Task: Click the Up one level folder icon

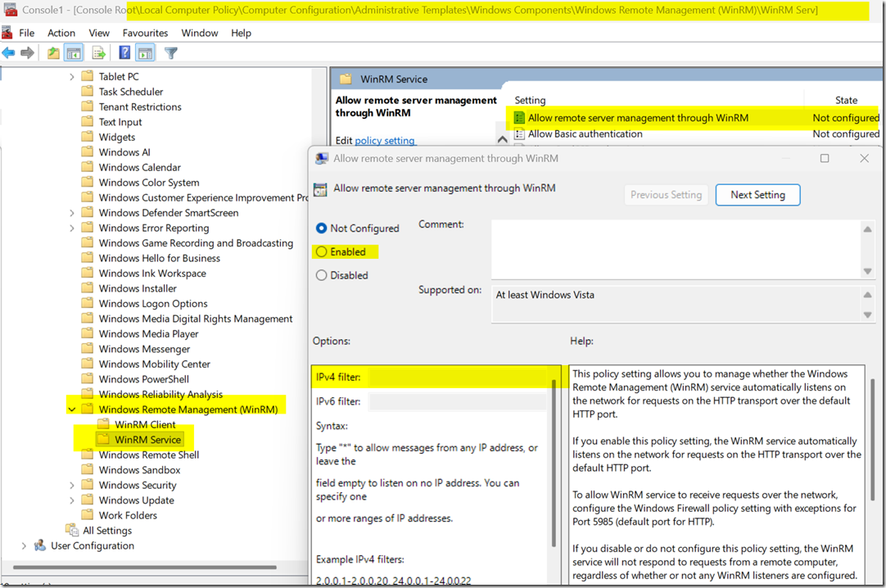Action: click(x=53, y=53)
